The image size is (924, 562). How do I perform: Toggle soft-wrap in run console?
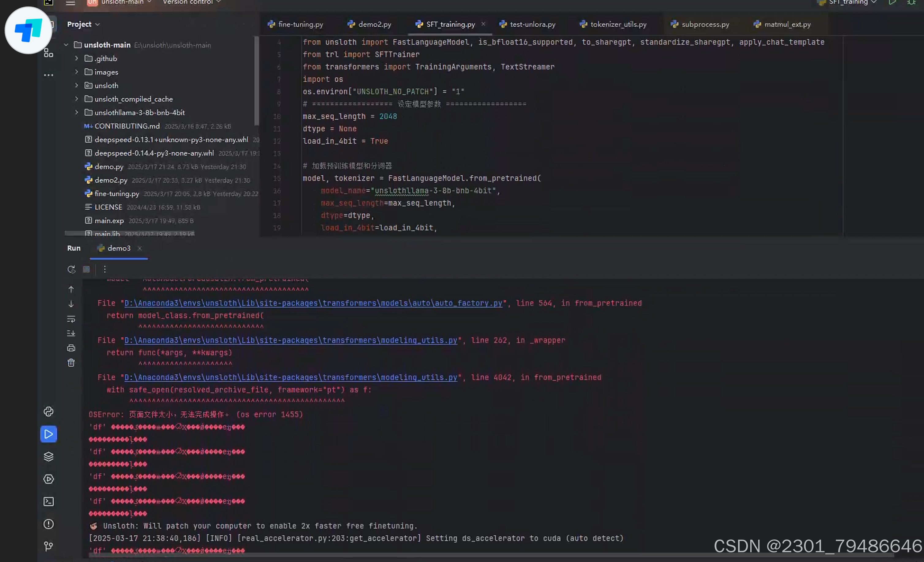[x=71, y=319]
